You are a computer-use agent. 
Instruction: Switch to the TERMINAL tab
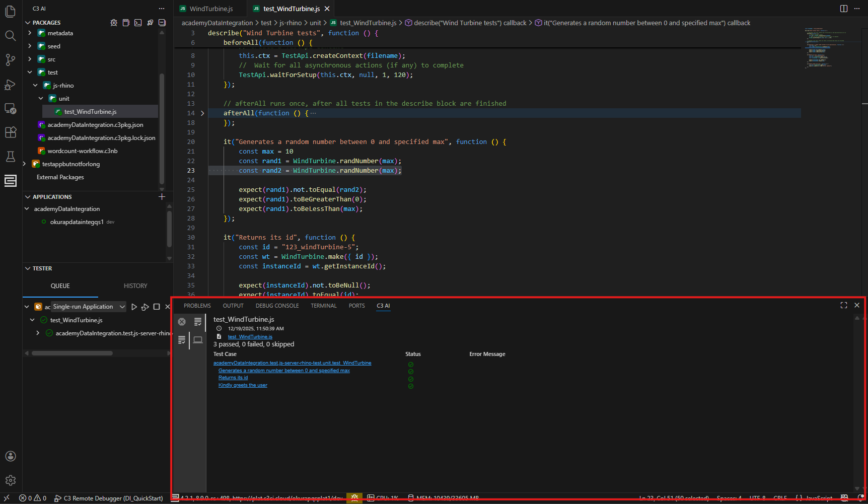[324, 306]
